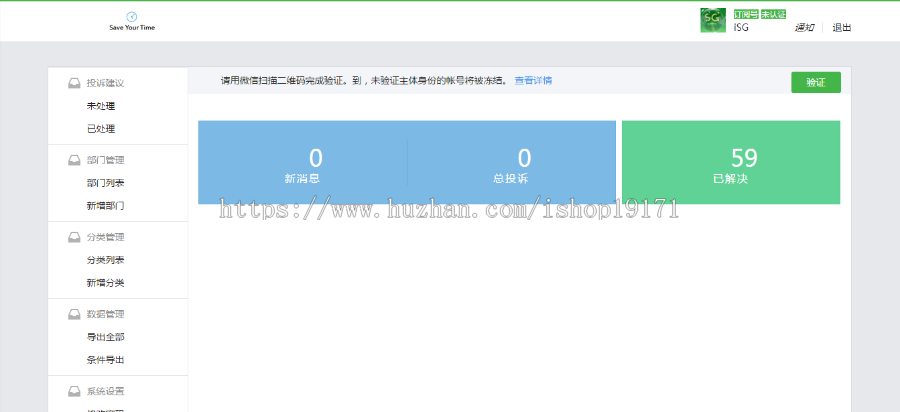This screenshot has height=412, width=900.
Task: Open the 查看详情 link
Action: click(533, 81)
